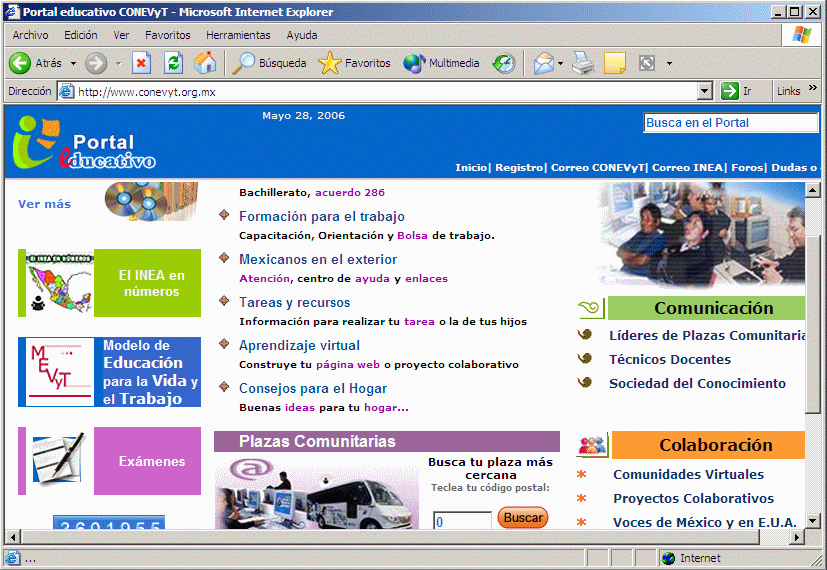Click the Internet zone globe in status bar
The width and height of the screenshot is (827, 570).
[x=668, y=558]
